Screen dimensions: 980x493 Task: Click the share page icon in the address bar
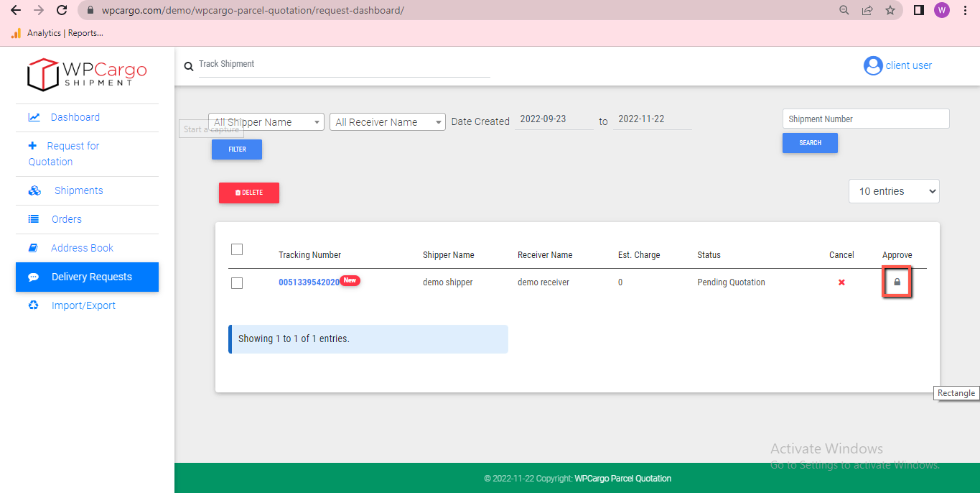click(867, 10)
